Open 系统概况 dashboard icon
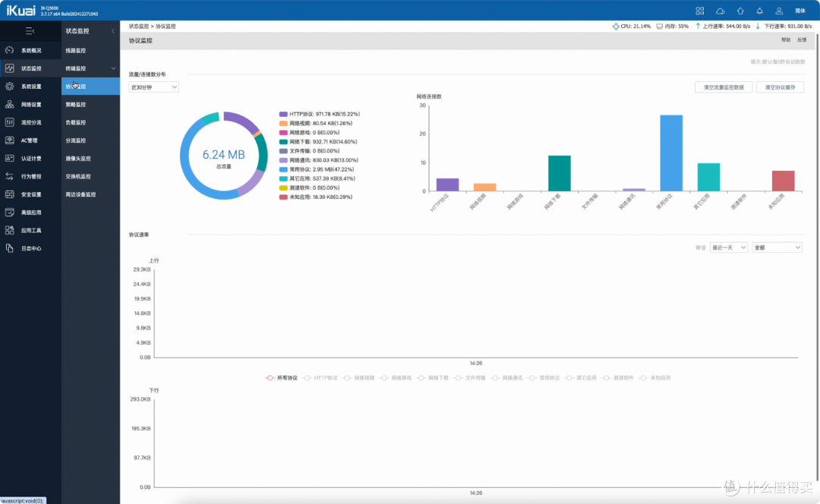This screenshot has width=820, height=504. (x=9, y=50)
